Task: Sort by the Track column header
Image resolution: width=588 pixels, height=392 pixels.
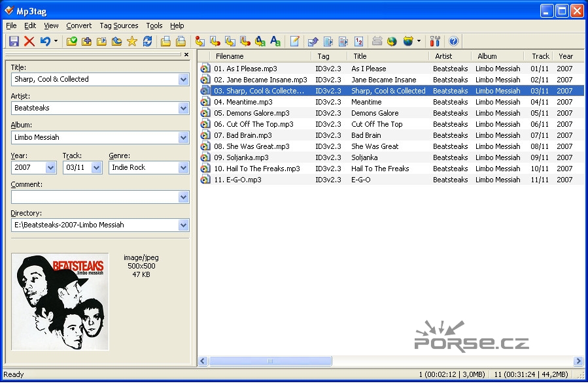Action: click(x=538, y=56)
